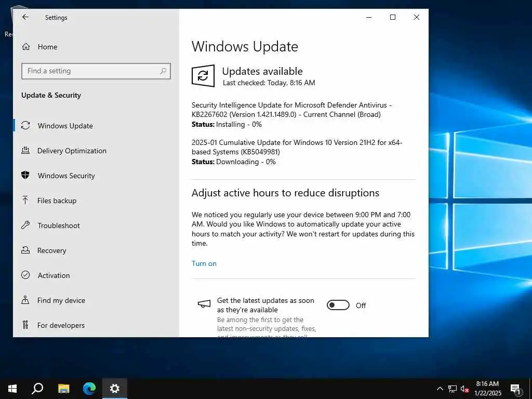Image resolution: width=532 pixels, height=399 pixels.
Task: Click the Files backup arrow icon
Action: (x=25, y=200)
